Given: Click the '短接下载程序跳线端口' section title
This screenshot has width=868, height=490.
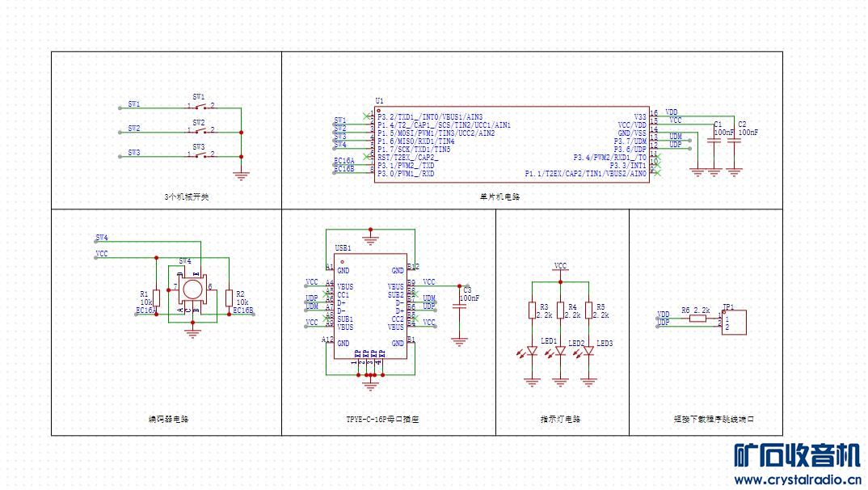Looking at the screenshot, I should tap(714, 419).
